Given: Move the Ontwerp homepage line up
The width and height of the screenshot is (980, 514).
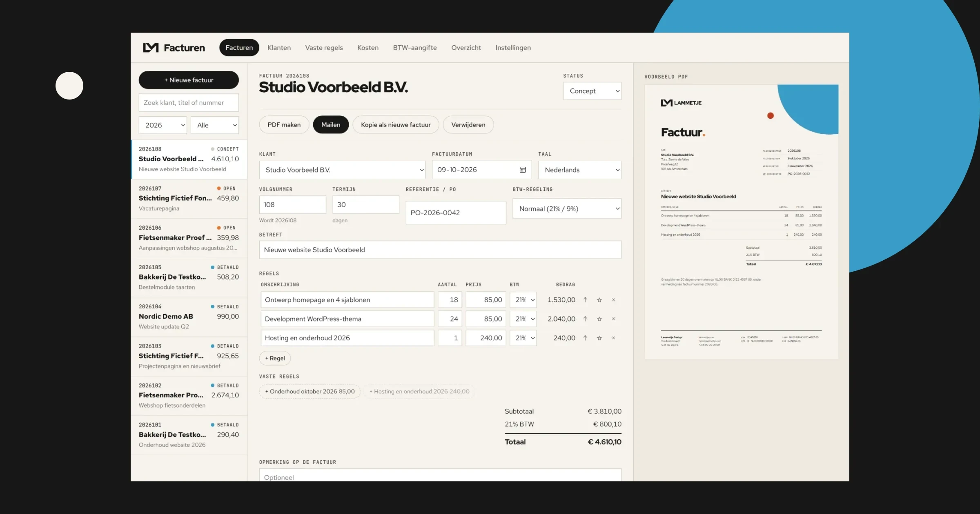Looking at the screenshot, I should pyautogui.click(x=585, y=300).
